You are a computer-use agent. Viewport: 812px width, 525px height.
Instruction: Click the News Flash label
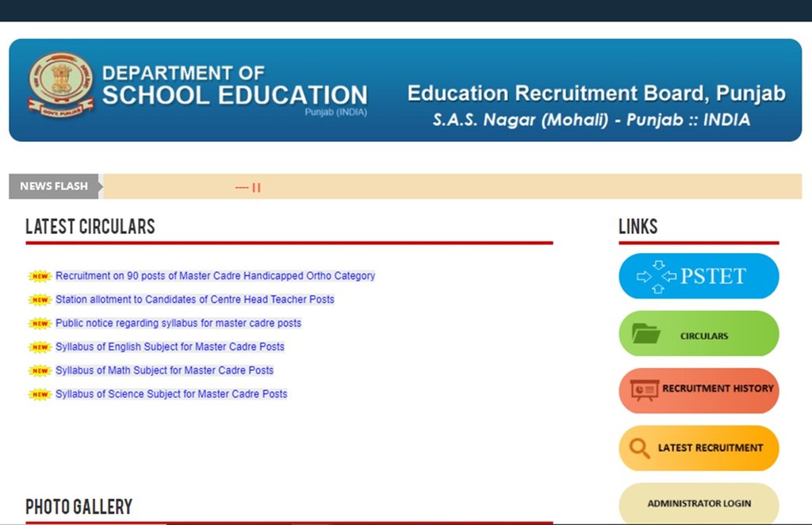coord(54,186)
